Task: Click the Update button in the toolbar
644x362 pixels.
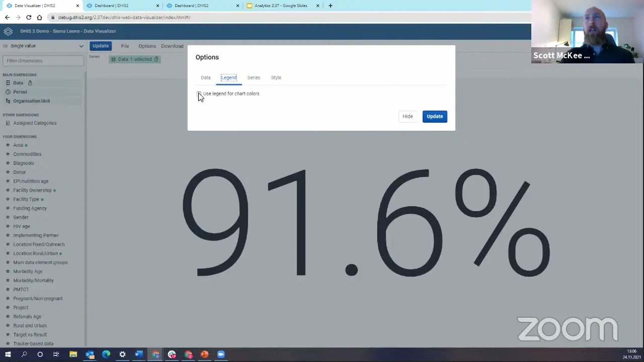Action: (x=101, y=46)
